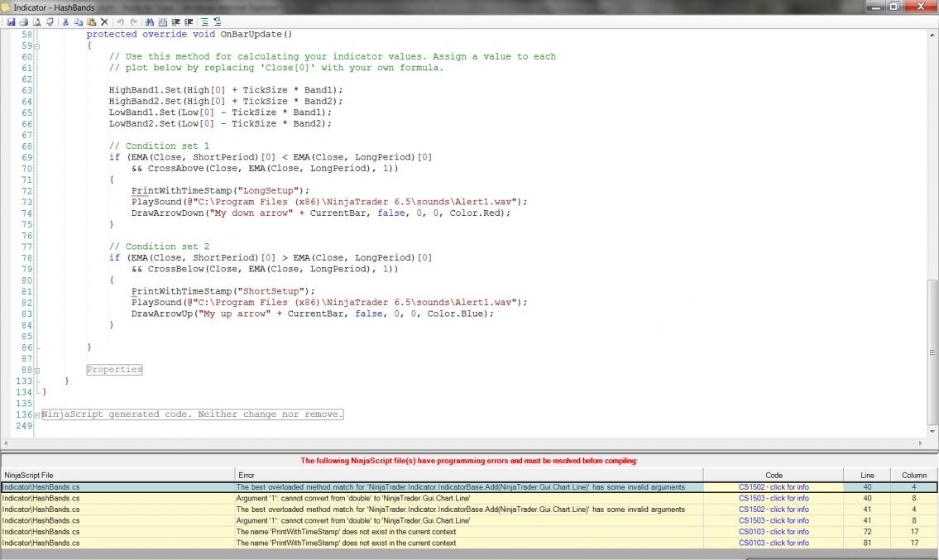
Task: Expand NinjaScript generated code region at line 136
Action: click(x=37, y=414)
